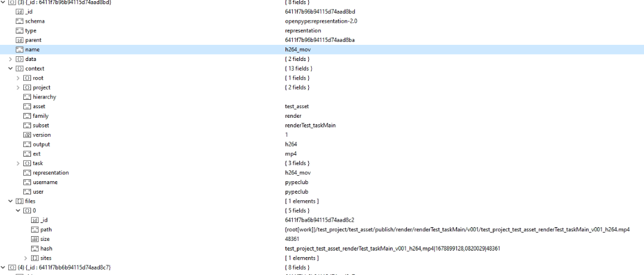Click the string icon beside schema field
This screenshot has height=275, width=644.
click(x=19, y=21)
